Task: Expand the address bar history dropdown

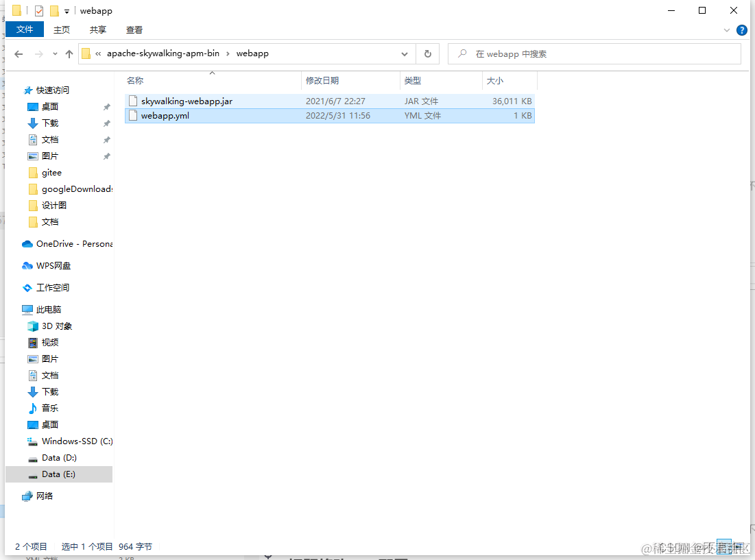Action: [x=405, y=54]
